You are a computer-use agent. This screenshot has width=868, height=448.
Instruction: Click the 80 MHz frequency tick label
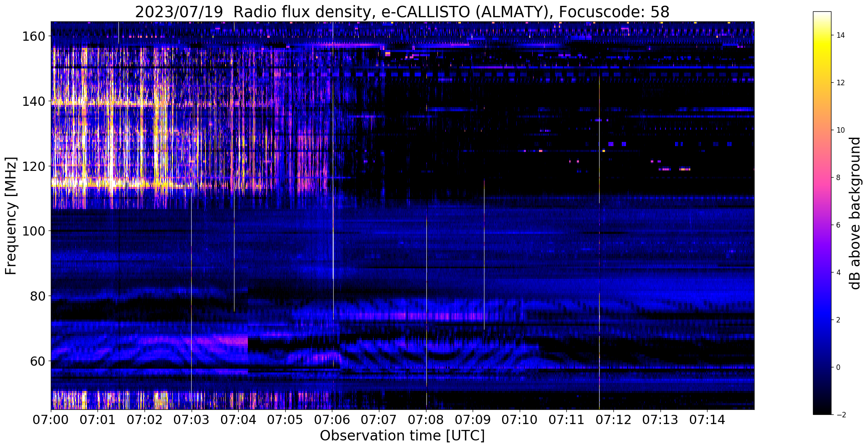[37, 296]
